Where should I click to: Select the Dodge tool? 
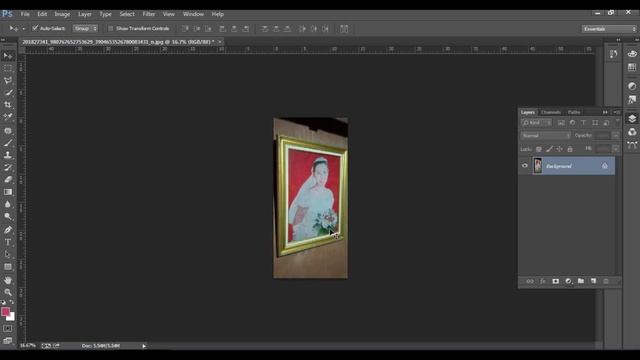point(8,216)
